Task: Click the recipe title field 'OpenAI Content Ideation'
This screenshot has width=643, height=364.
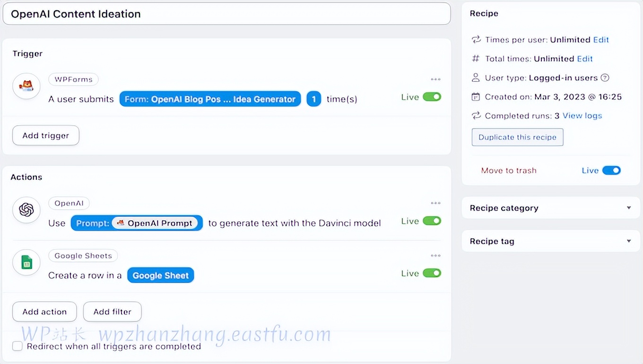Action: (226, 14)
